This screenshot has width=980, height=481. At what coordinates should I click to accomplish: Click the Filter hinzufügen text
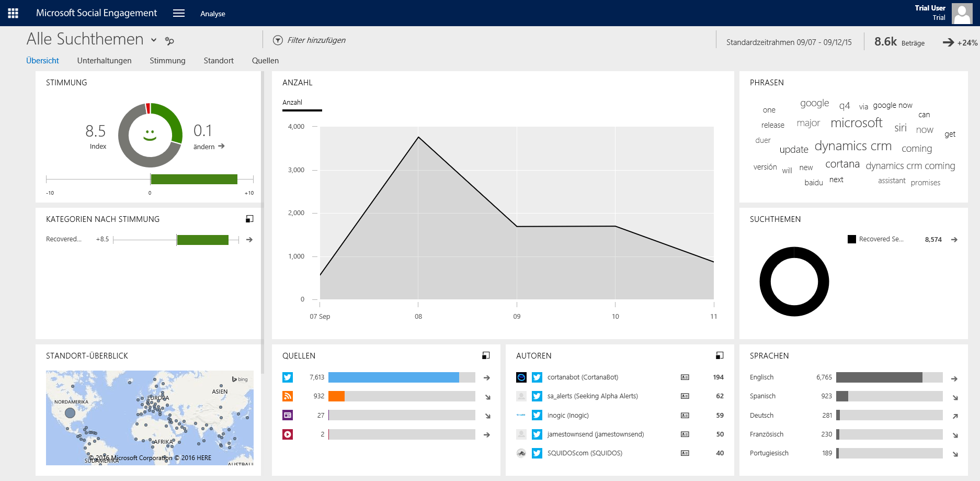coord(316,40)
